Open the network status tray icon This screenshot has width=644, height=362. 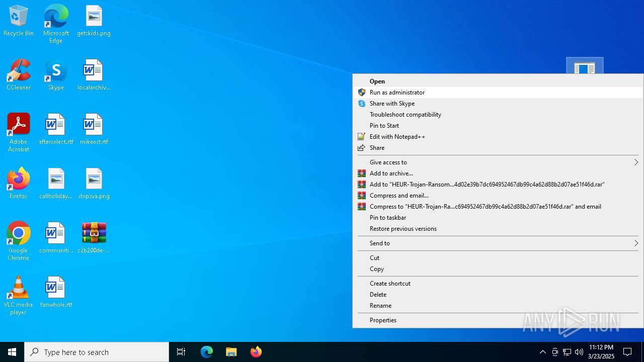click(567, 352)
